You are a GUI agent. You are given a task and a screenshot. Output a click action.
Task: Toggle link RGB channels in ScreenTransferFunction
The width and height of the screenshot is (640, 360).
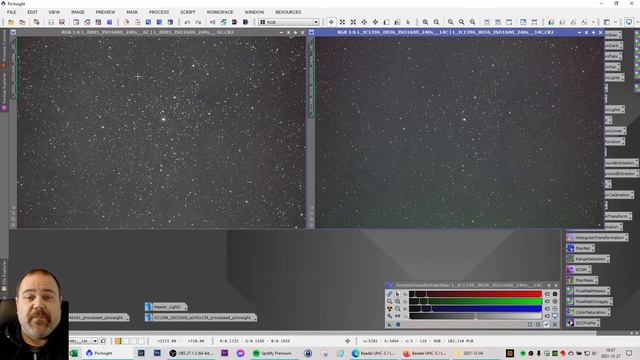coord(389,294)
